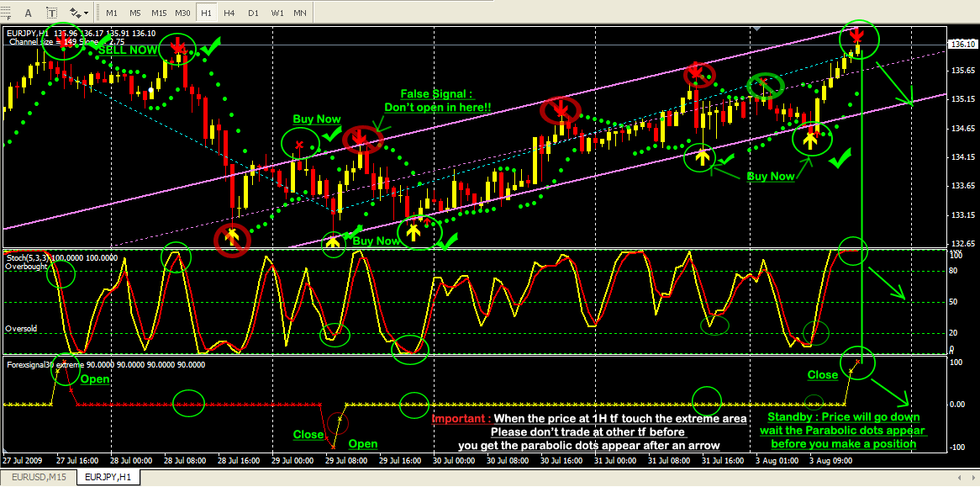The width and height of the screenshot is (980, 487).
Task: Open the EURUSD,M15 chart tab
Action: click(x=38, y=478)
